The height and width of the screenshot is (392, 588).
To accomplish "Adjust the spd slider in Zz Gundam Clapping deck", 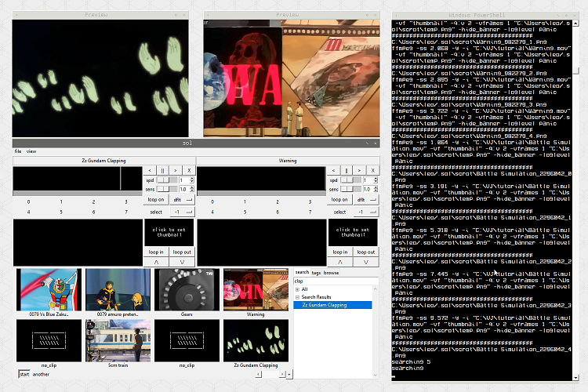I will click(x=167, y=180).
